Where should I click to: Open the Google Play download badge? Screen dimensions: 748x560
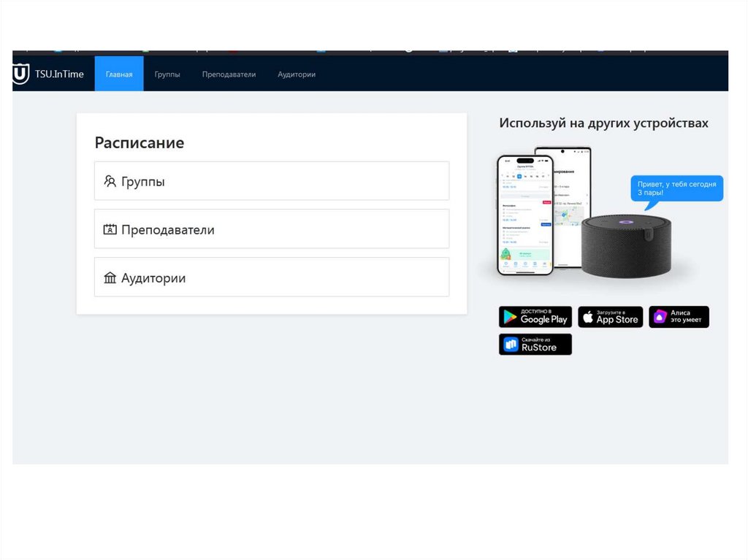click(535, 317)
